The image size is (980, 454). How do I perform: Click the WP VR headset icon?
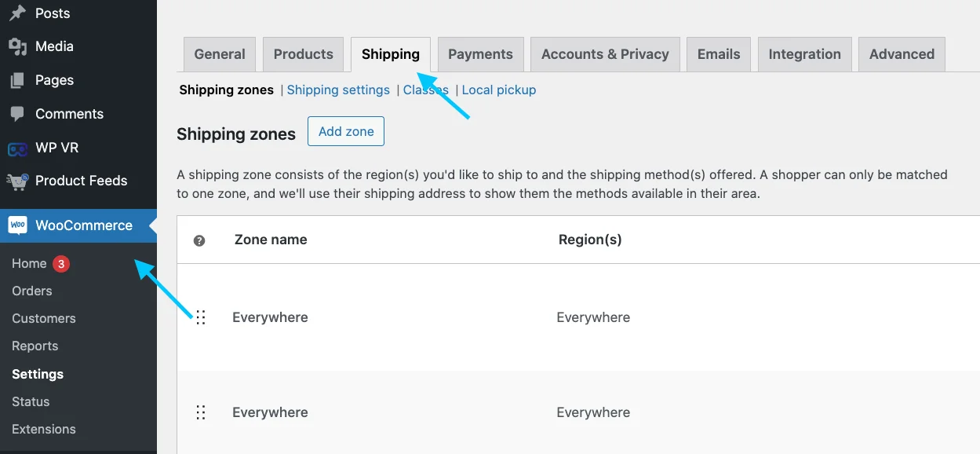point(17,148)
